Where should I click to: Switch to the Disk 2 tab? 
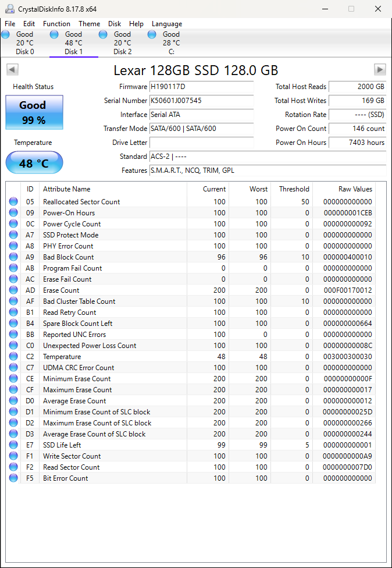[122, 43]
